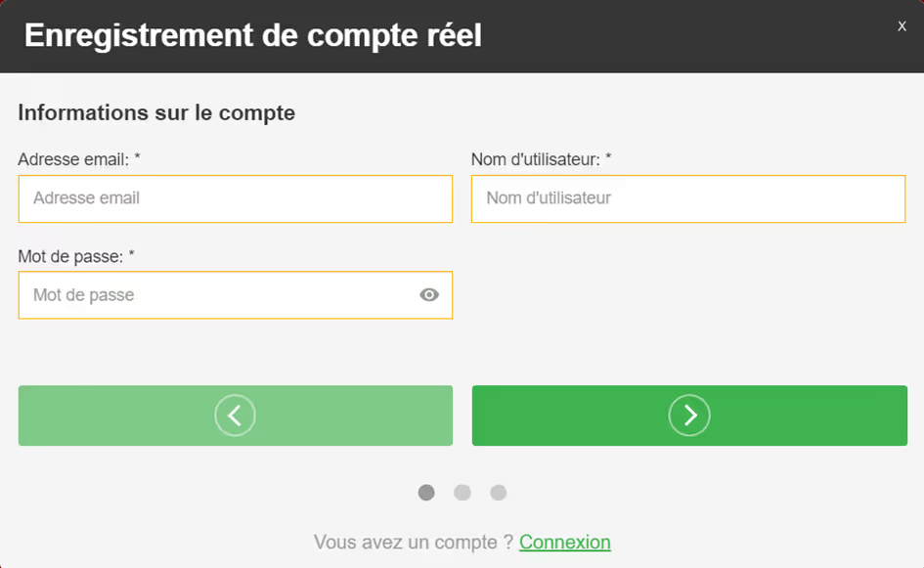Viewport: 924px width, 568px height.
Task: Click the 'Informations sur le compte' heading
Action: (156, 112)
